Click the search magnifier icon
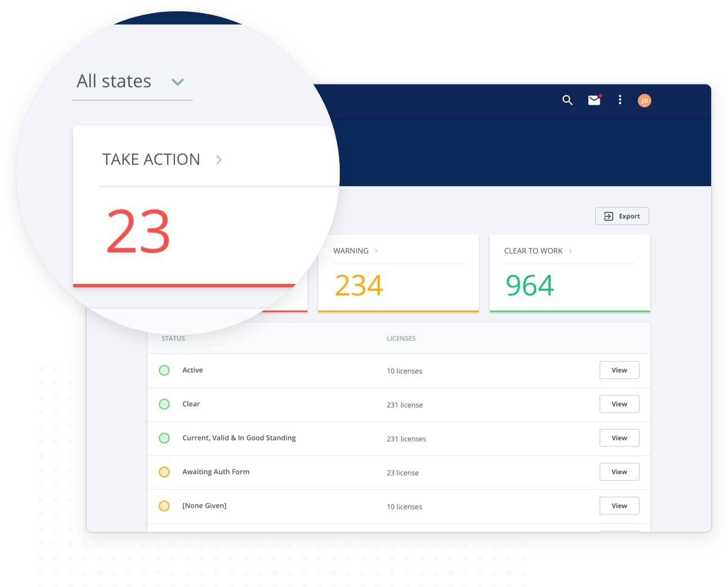Image resolution: width=728 pixels, height=587 pixels. (x=567, y=100)
